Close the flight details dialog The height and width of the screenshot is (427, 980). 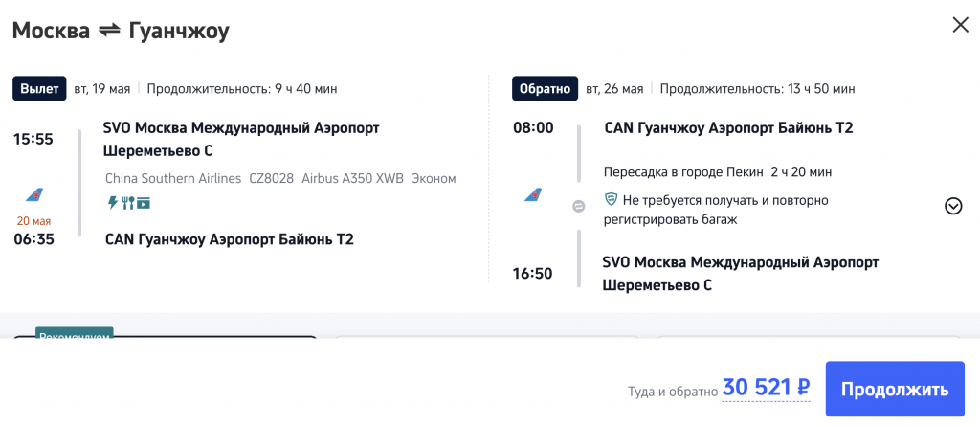(960, 25)
